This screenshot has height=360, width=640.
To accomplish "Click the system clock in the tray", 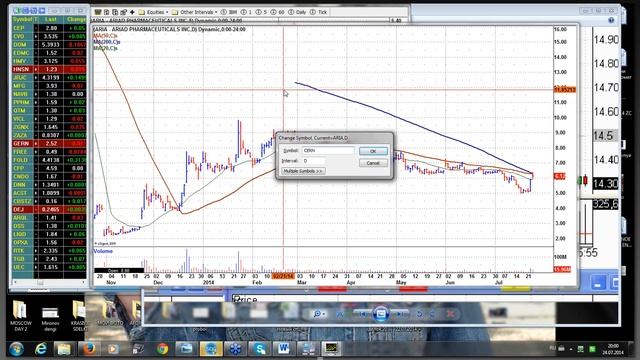I will pos(612,349).
